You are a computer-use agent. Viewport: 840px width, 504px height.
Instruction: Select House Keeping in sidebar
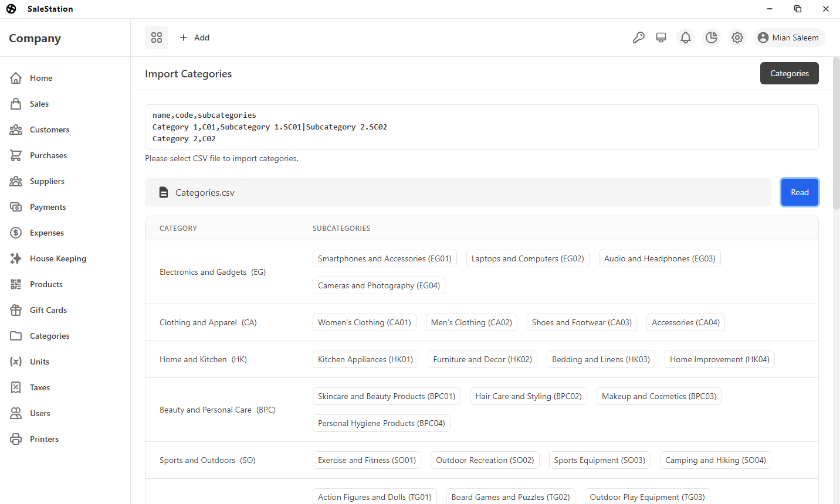[x=58, y=258]
